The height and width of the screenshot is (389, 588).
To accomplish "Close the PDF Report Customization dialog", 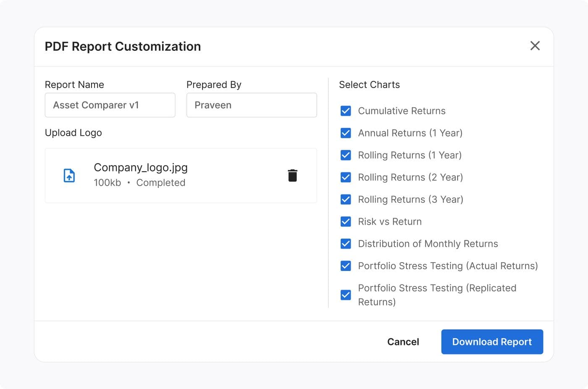I will coord(535,46).
